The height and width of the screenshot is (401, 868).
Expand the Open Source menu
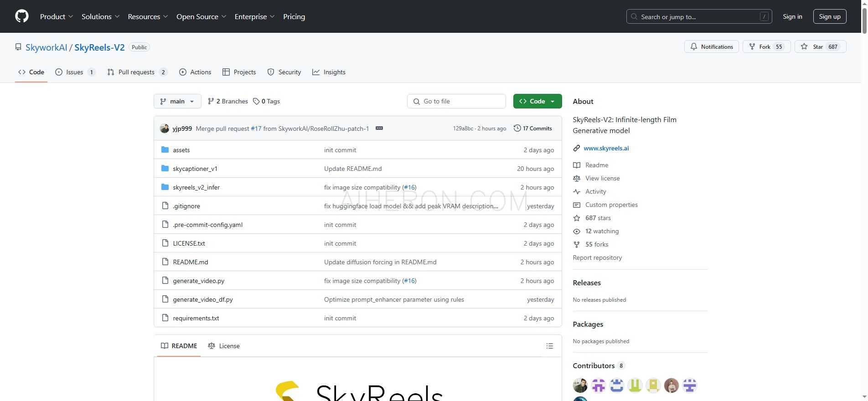click(201, 16)
